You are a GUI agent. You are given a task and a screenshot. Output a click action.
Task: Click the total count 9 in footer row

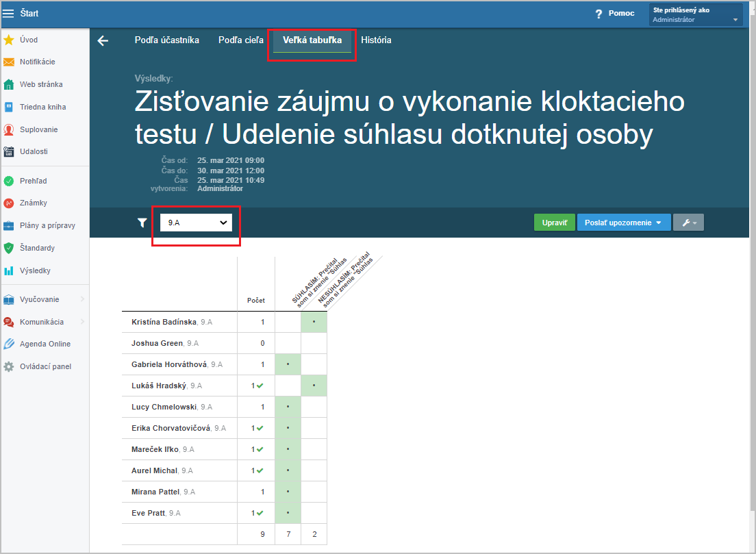click(x=263, y=534)
